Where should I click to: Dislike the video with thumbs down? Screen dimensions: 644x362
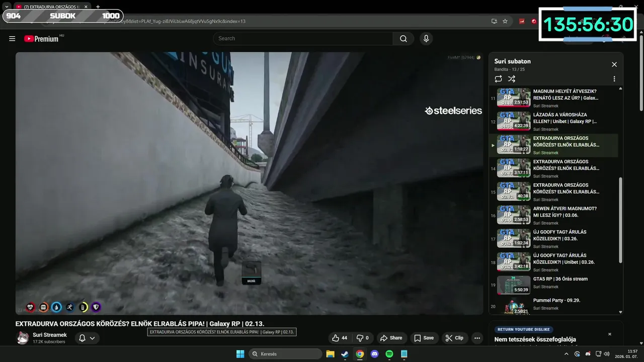(362, 338)
